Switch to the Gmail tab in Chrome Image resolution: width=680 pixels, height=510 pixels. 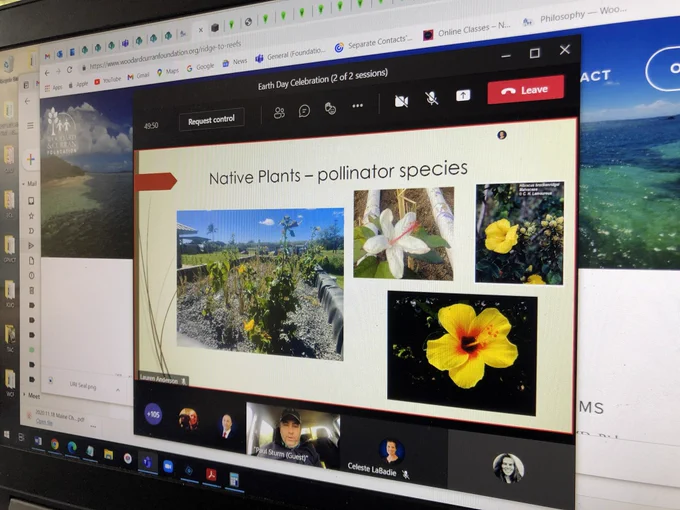47,56
